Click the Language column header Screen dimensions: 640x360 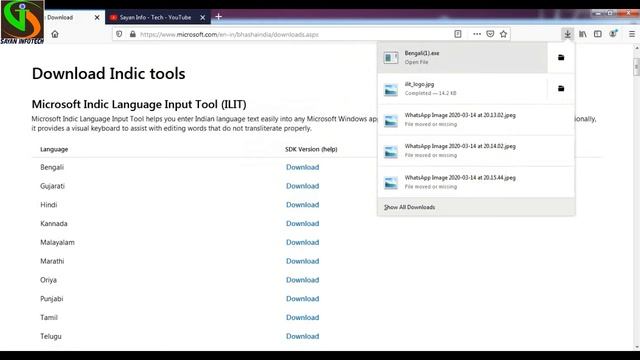pyautogui.click(x=54, y=149)
